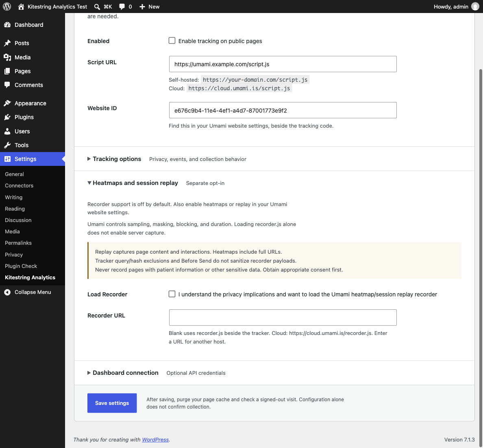Click Kitestring Analytics Test site name
Viewport: 483px width, 448px height.
click(57, 7)
